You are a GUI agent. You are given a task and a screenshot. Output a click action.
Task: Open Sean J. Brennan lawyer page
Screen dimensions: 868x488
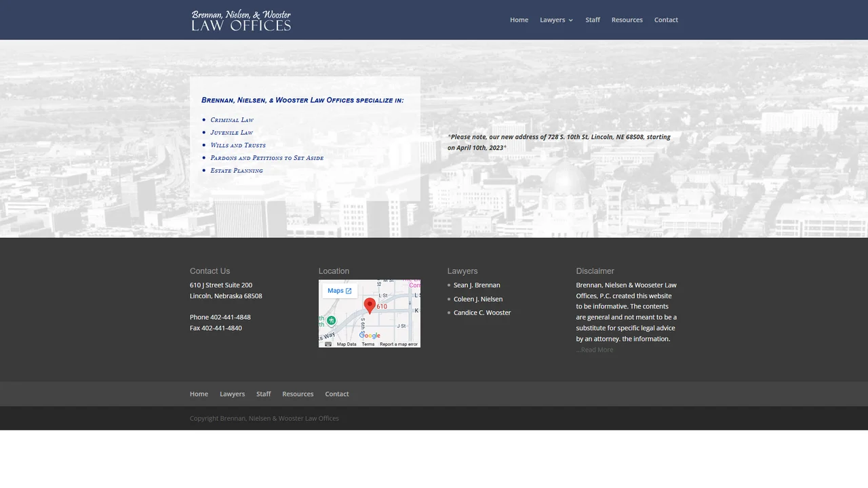point(477,285)
